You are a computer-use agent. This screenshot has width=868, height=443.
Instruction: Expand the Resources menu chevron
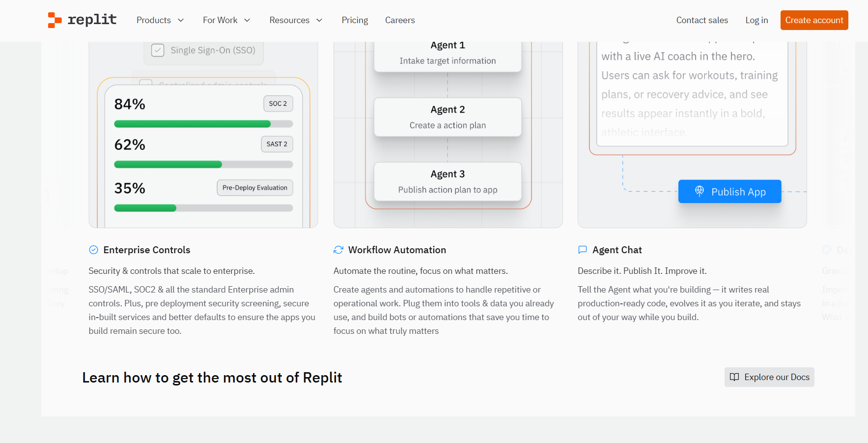[319, 20]
